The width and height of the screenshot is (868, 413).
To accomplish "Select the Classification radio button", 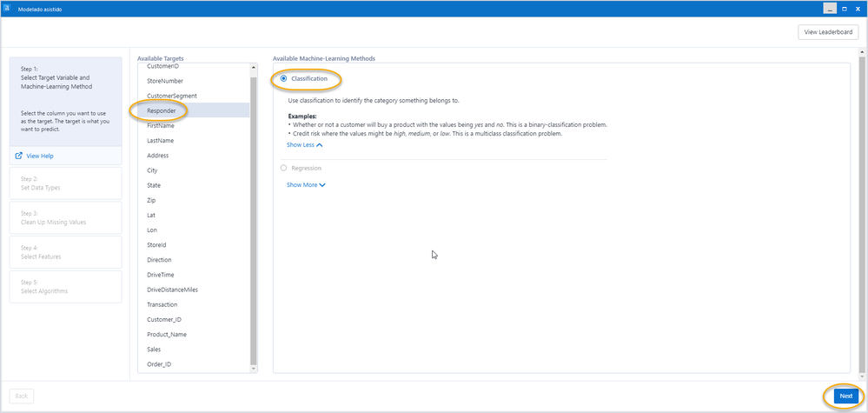I will pos(283,78).
